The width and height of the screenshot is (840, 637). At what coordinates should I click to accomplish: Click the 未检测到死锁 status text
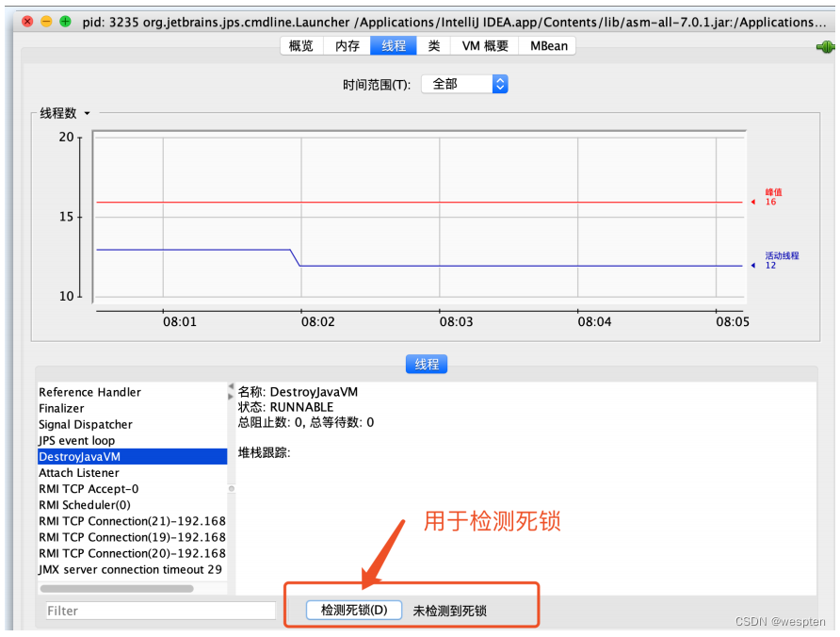tap(449, 611)
